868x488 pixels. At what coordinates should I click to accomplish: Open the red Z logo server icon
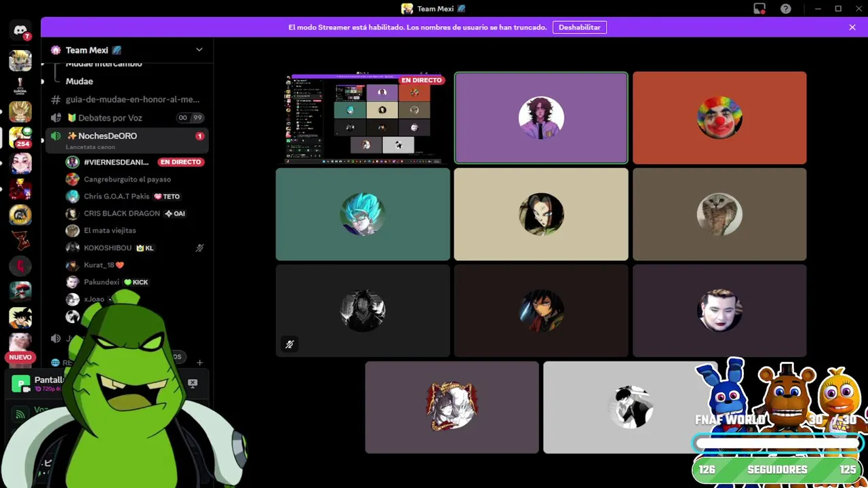click(20, 241)
